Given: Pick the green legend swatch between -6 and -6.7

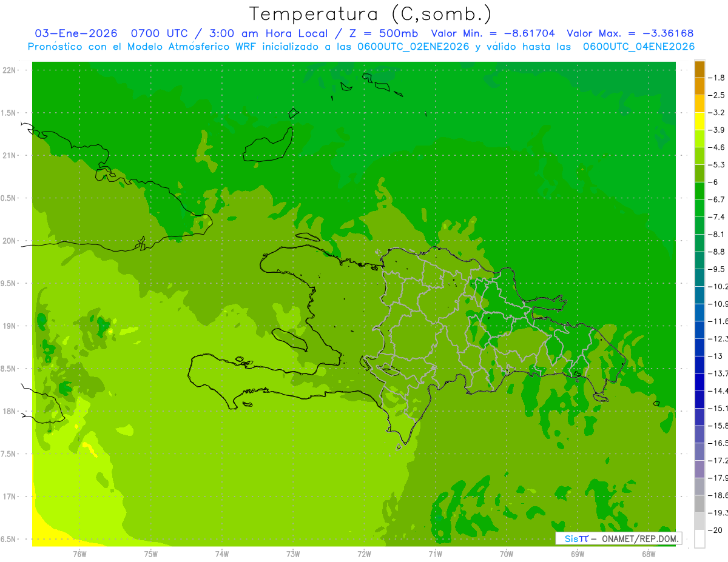Looking at the screenshot, I should click(699, 191).
